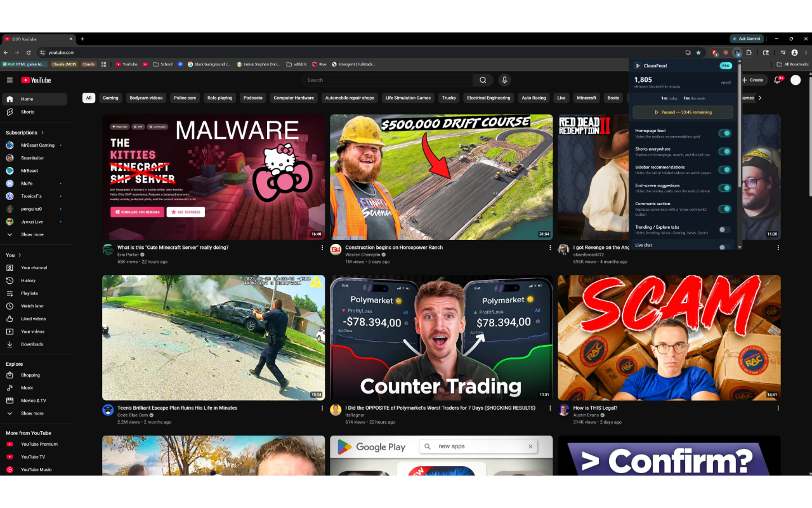Select the Auto Racing chip
Image resolution: width=812 pixels, height=508 pixels.
click(534, 98)
